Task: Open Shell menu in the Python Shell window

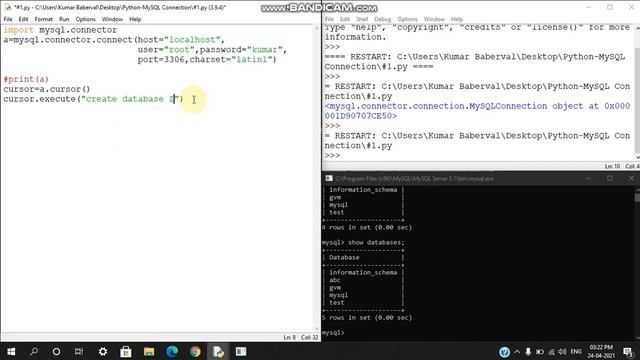Action: pos(362,19)
